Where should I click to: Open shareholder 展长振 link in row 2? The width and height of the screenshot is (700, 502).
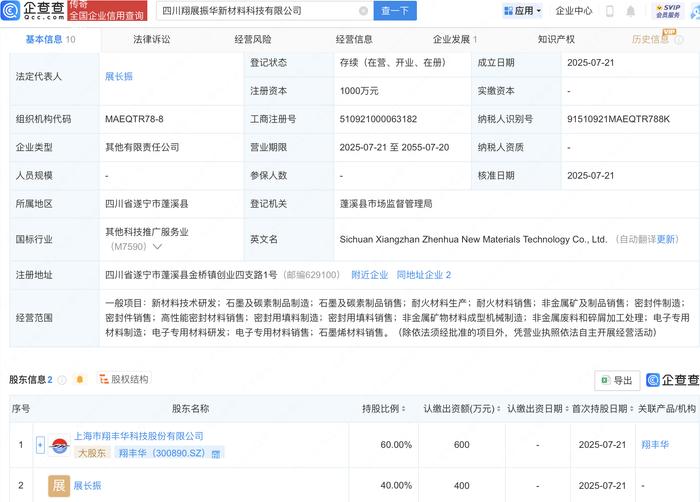click(x=88, y=485)
